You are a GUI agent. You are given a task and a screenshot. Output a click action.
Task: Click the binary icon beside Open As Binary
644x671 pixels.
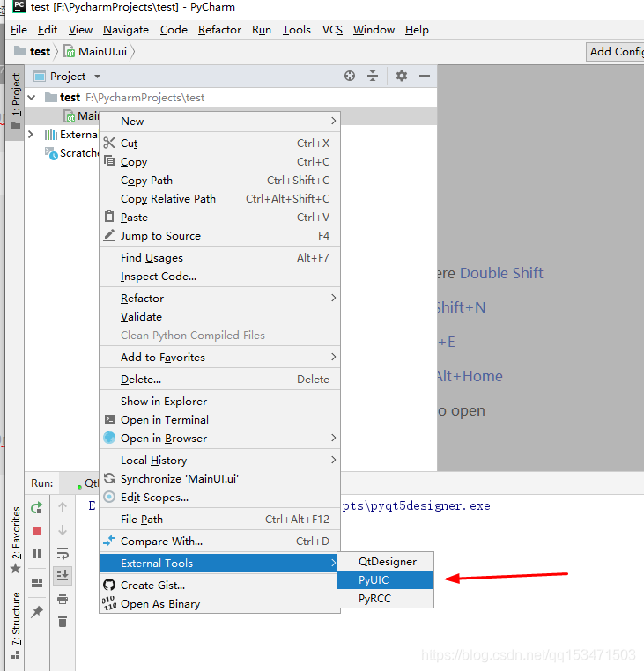point(109,603)
